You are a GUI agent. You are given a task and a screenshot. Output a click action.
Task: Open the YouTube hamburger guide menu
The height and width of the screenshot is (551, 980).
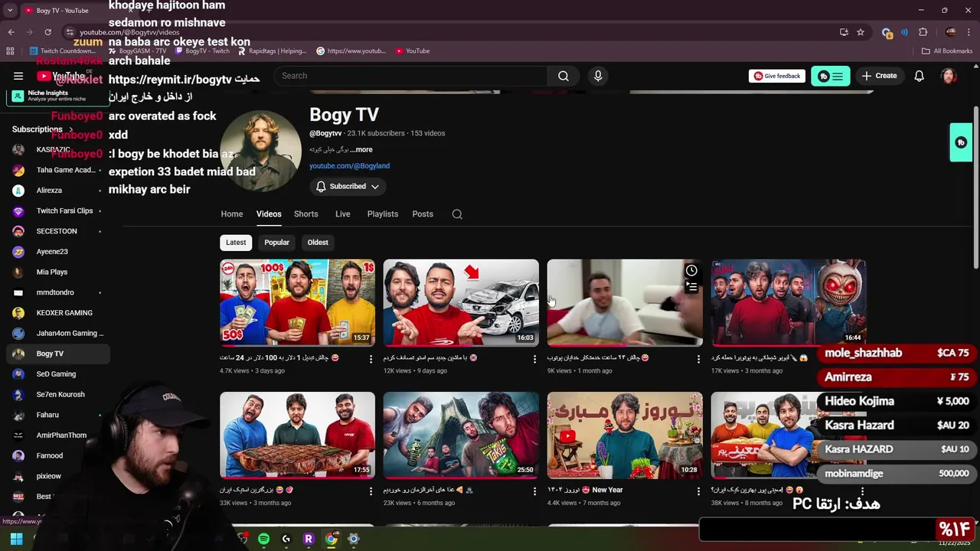18,76
